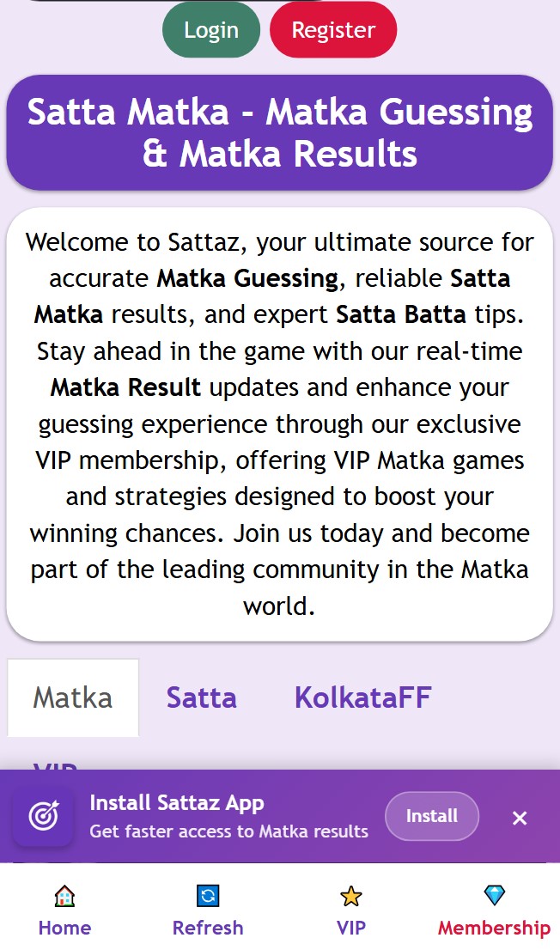This screenshot has width=560, height=950.
Task: Open the KolkataFF tab
Action: [x=362, y=697]
